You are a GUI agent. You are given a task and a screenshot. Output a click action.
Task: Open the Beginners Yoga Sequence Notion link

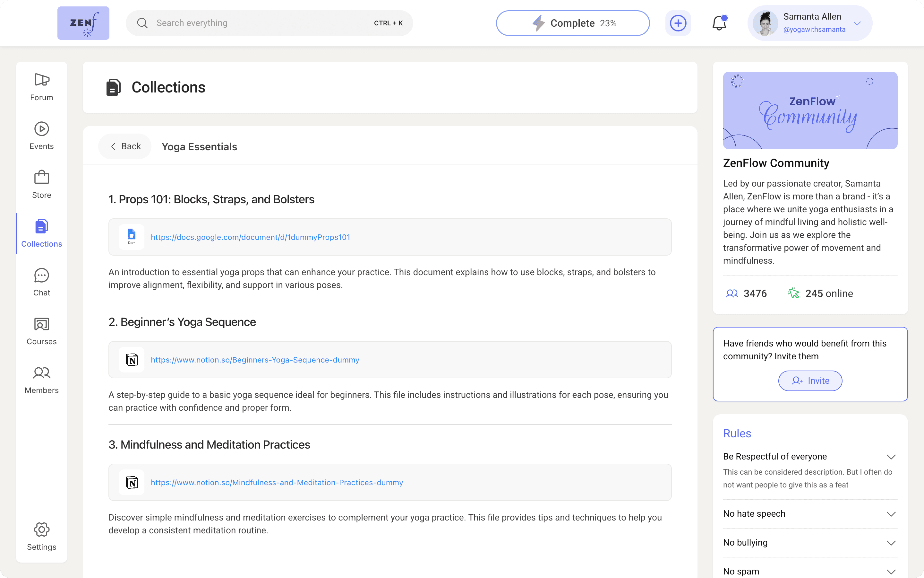point(255,360)
